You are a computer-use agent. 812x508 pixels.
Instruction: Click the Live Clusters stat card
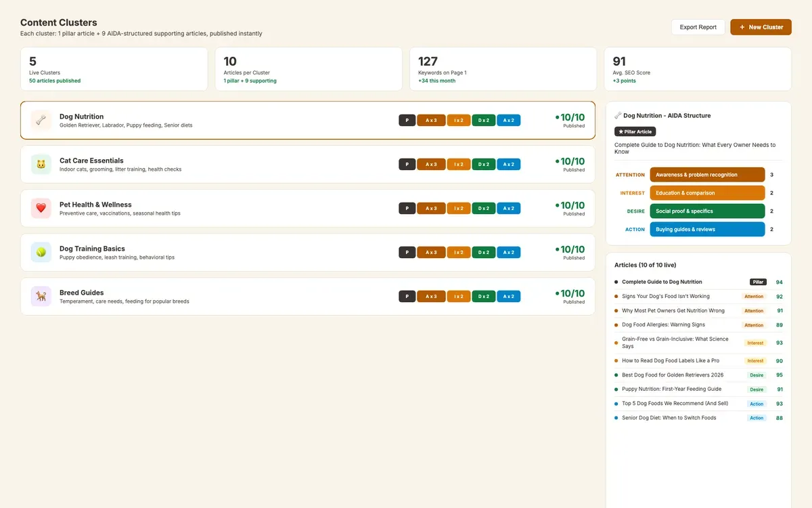114,69
